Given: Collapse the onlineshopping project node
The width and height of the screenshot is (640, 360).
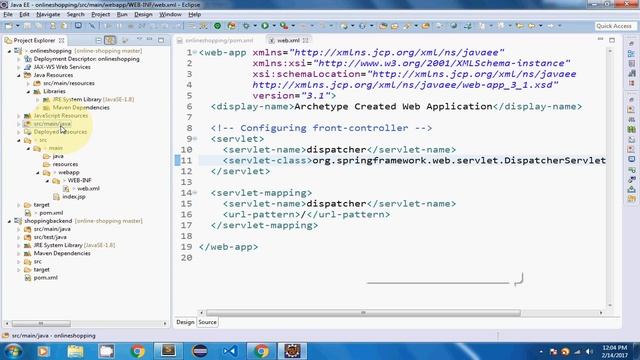Looking at the screenshot, I should [x=9, y=51].
